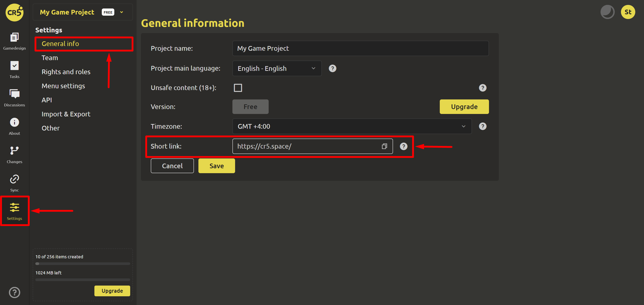Open Import & Export settings
Screen dimensions: 644x305
click(66, 114)
